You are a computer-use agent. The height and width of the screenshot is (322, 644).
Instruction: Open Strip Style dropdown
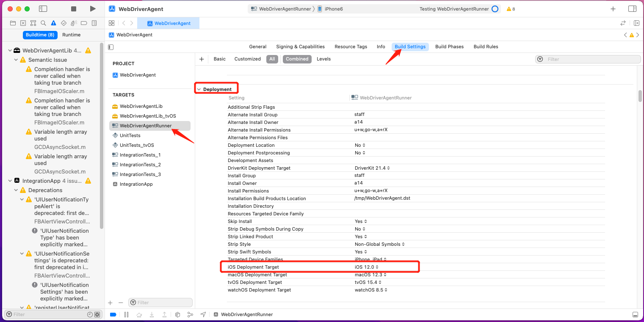[x=380, y=244]
